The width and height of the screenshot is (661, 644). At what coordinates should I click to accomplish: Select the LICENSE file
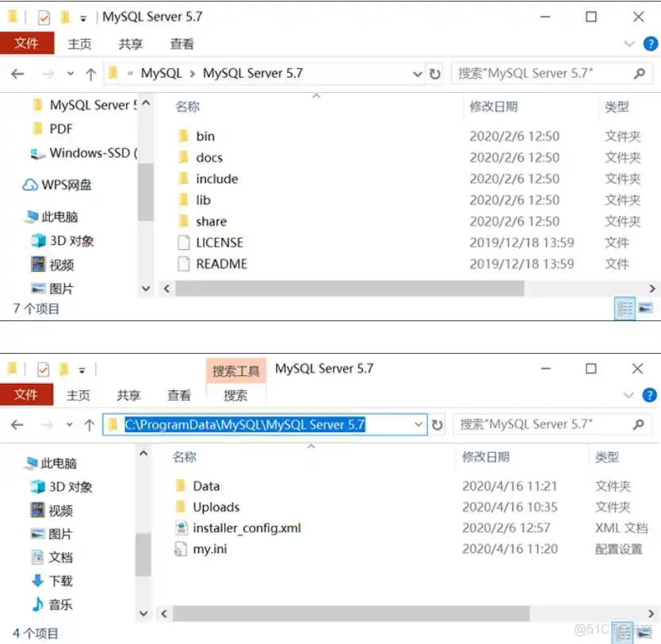point(220,243)
